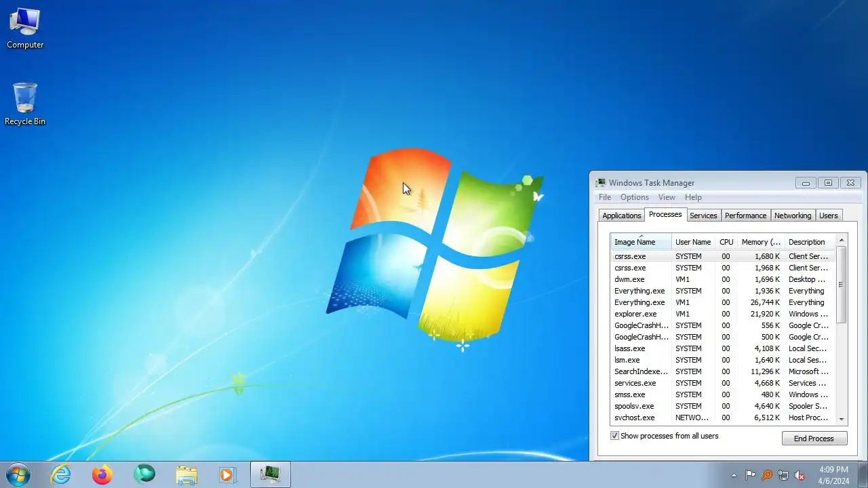Click the process list scrollbar thumb

pos(842,285)
